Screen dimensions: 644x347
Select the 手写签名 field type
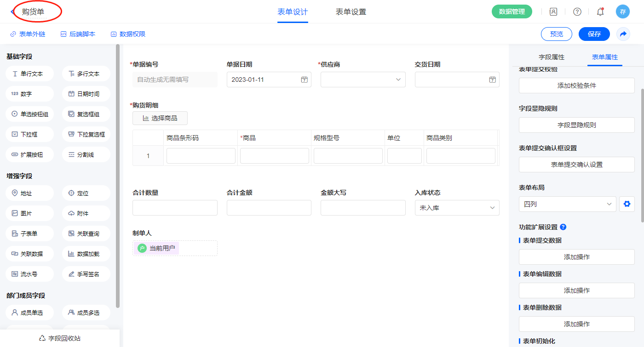click(86, 274)
